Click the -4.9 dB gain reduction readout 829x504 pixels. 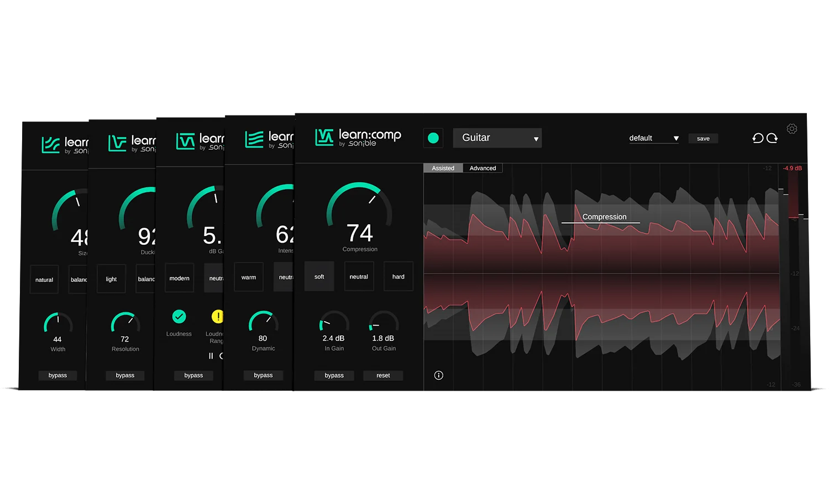point(792,168)
